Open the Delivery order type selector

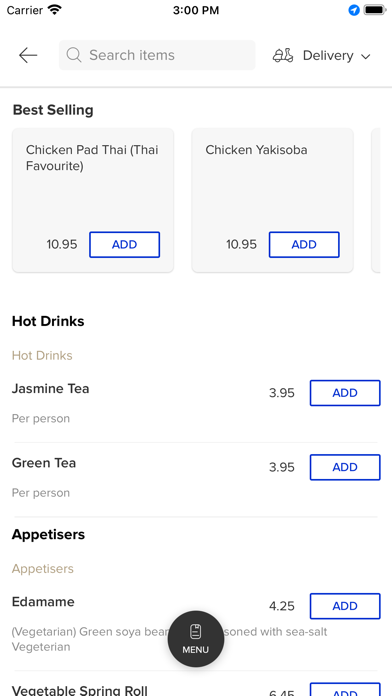click(x=321, y=55)
